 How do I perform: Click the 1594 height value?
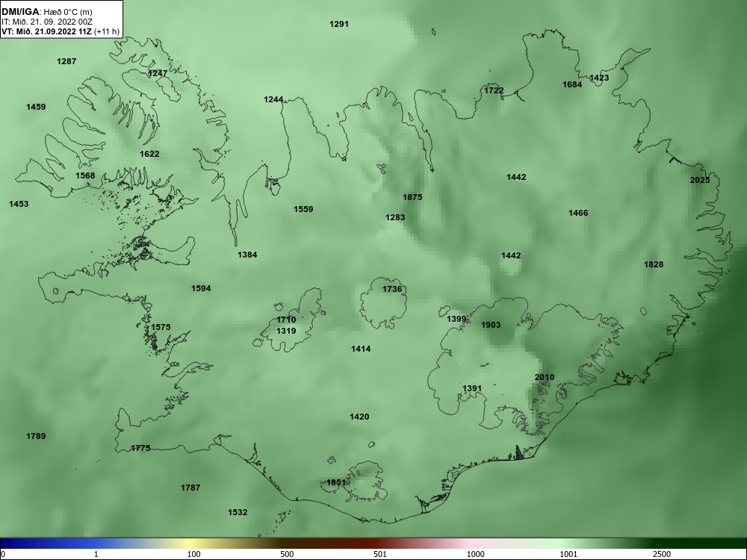point(201,288)
